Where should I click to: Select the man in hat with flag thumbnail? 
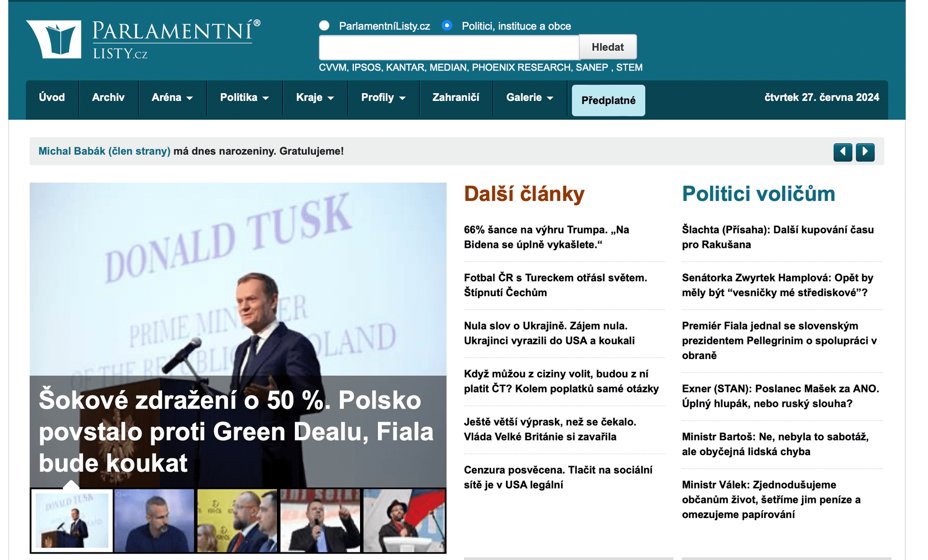tap(404, 520)
